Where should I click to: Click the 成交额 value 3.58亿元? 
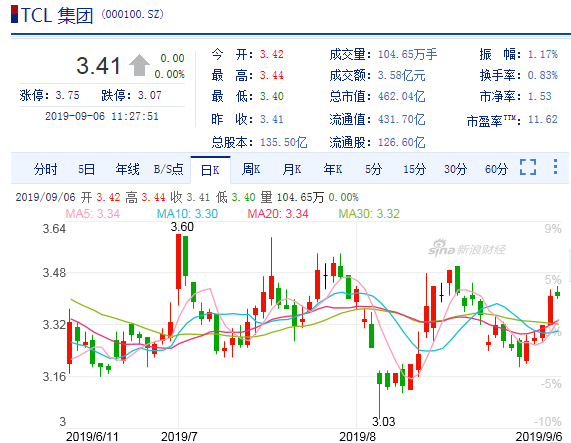pos(401,75)
